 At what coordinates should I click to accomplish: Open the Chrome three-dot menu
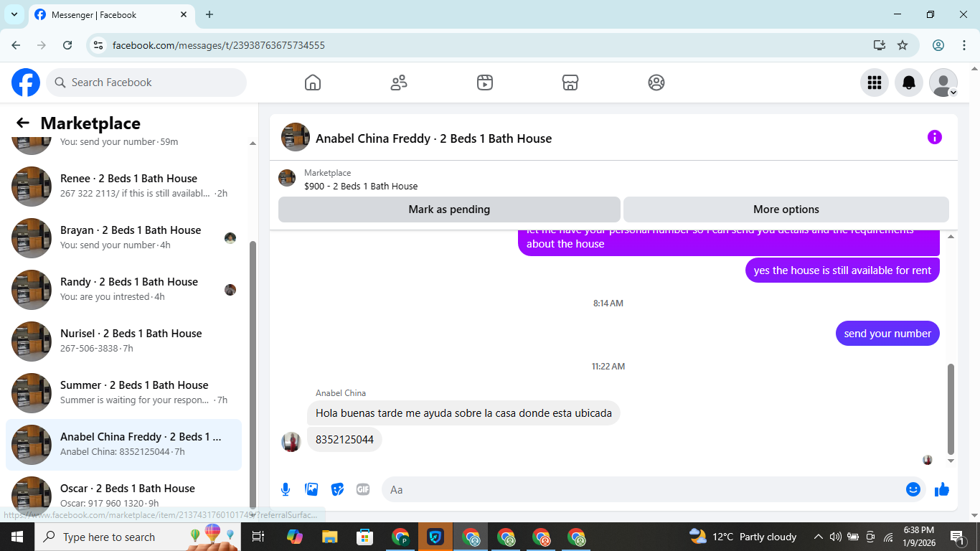tap(963, 45)
